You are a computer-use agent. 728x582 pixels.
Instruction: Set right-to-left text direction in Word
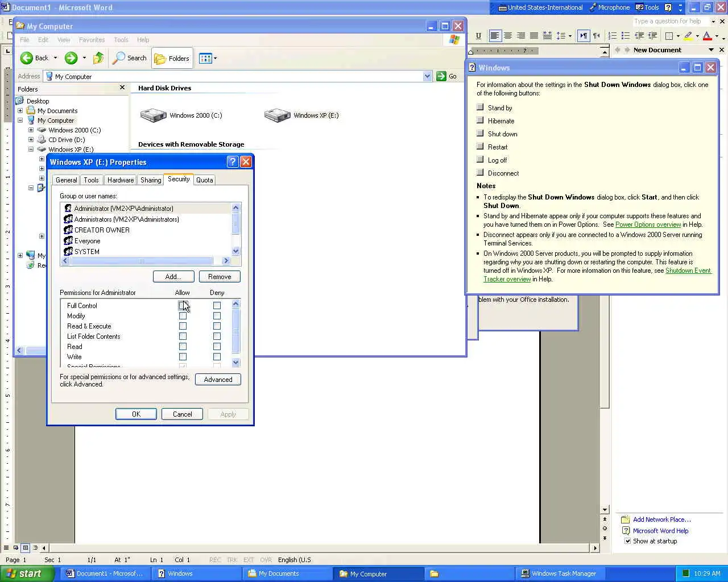597,36
